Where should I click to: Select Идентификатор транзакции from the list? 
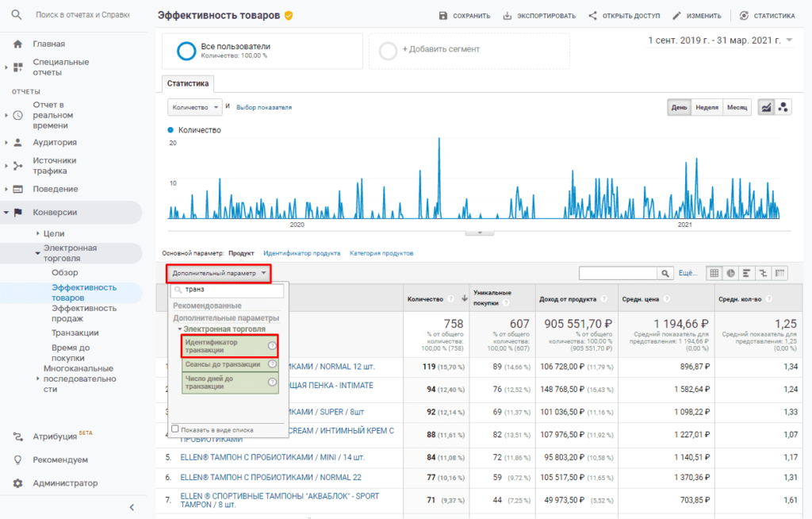(224, 346)
